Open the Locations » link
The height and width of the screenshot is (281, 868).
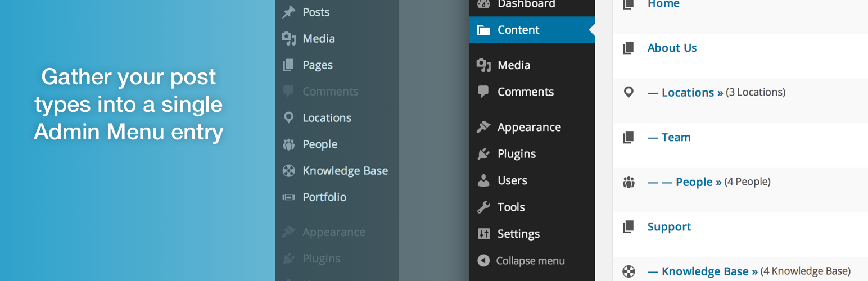[685, 92]
